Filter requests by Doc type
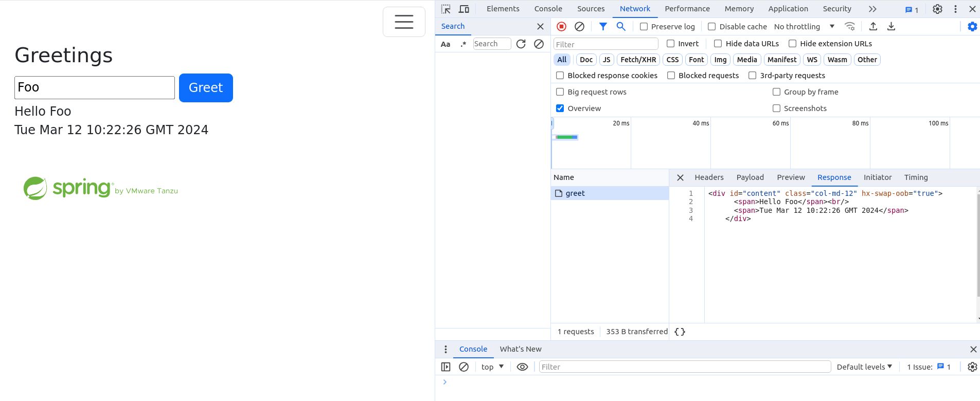 pos(586,60)
